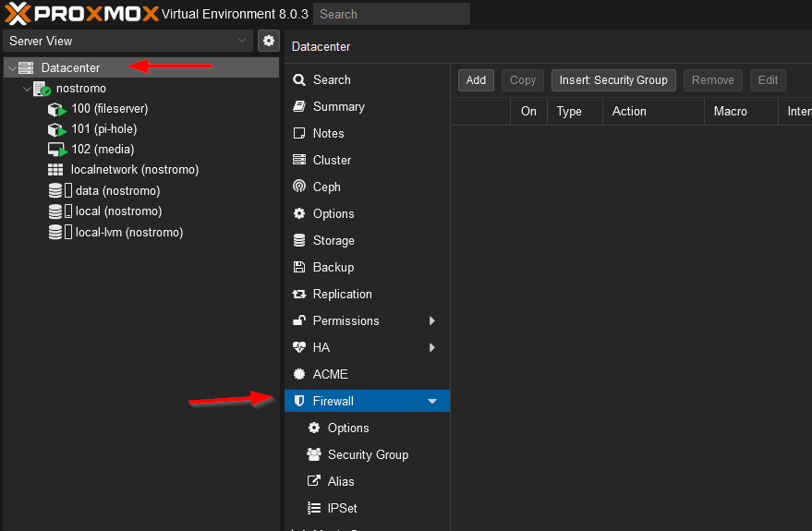Image resolution: width=812 pixels, height=531 pixels.
Task: Click the magnifier icon beside Search menu
Action: point(299,79)
